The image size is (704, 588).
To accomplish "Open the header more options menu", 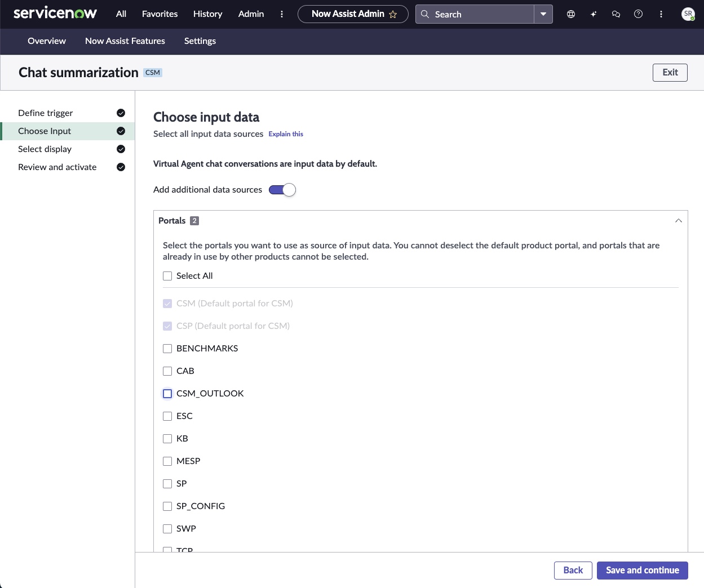I will point(661,14).
